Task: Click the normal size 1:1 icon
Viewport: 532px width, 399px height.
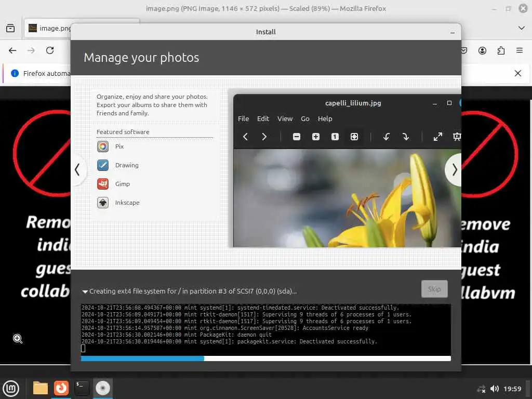Action: [x=335, y=137]
